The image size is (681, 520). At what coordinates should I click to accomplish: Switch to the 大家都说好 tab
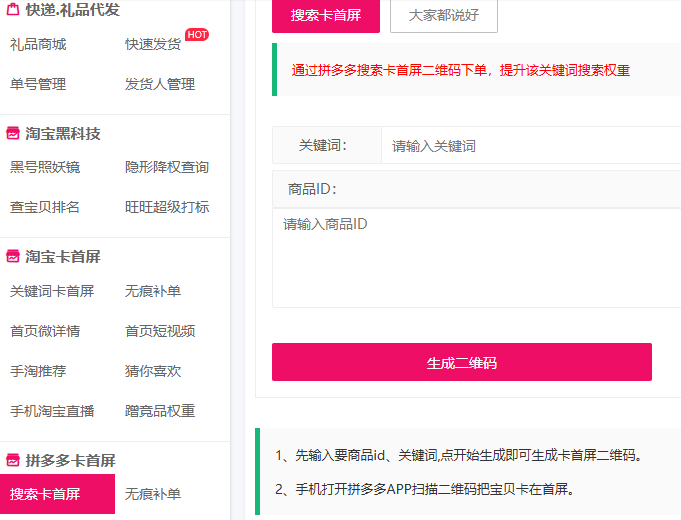(444, 16)
